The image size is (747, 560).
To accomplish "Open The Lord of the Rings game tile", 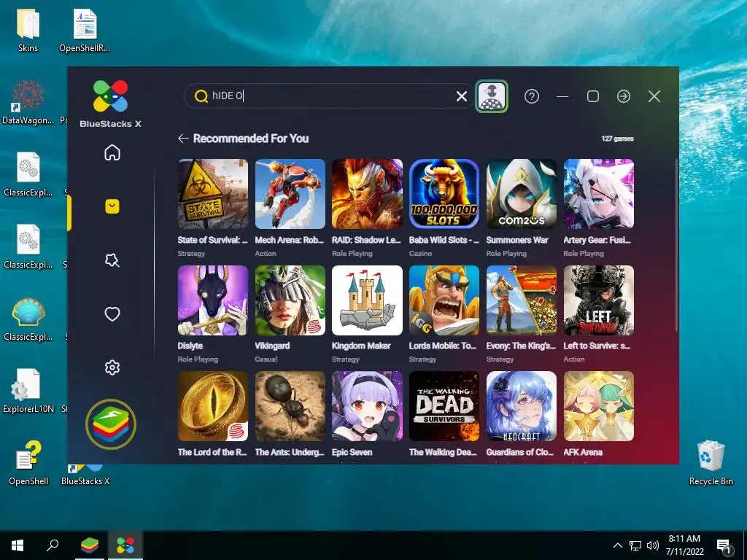I will 213,406.
